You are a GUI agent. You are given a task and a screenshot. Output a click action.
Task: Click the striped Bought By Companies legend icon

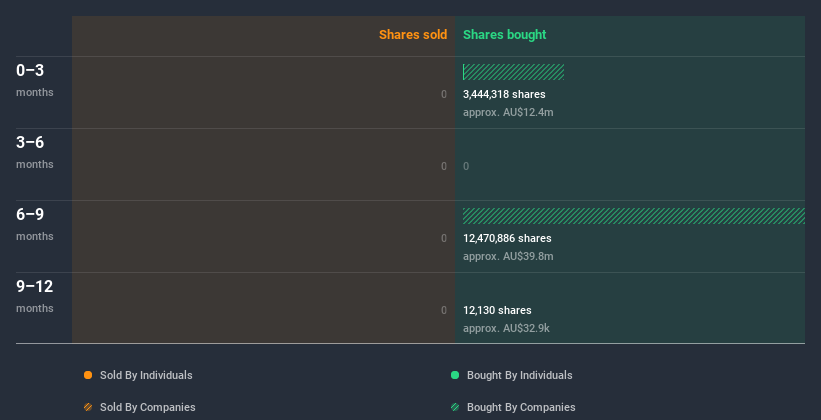[455, 407]
